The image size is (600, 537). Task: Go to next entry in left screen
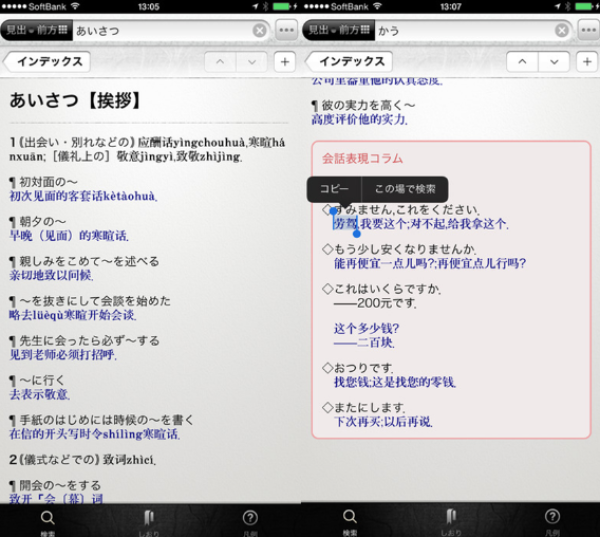click(x=251, y=62)
